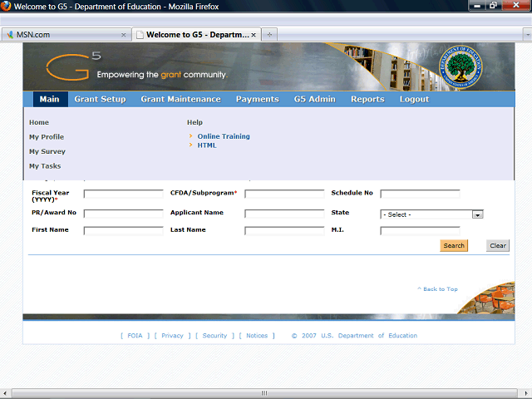
Task: Open the Grant Maintenance menu
Action: pos(181,99)
